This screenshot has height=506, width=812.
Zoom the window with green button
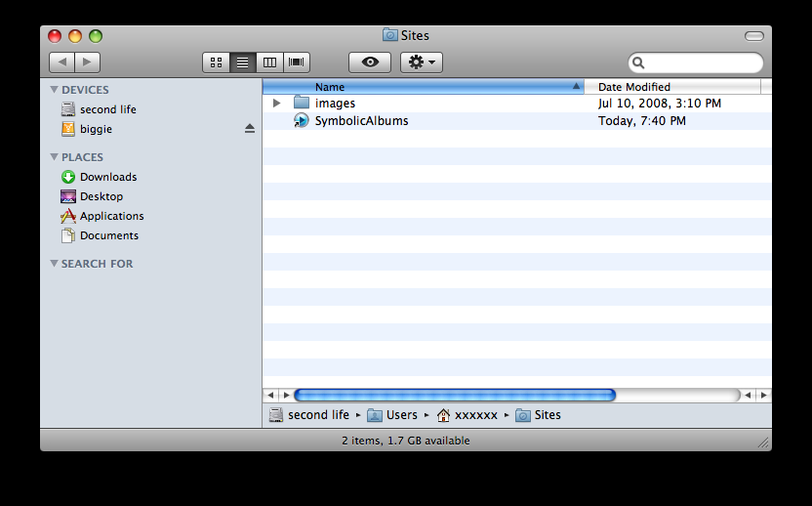[96, 36]
